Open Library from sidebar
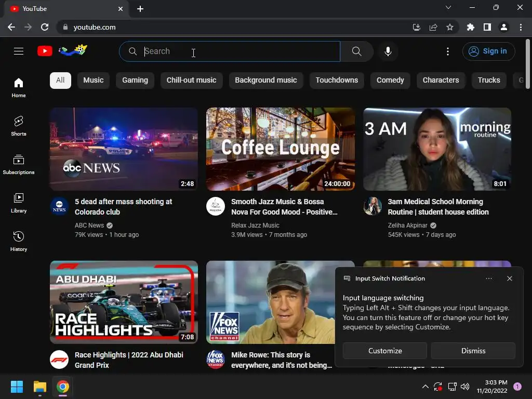The width and height of the screenshot is (532, 399). (x=19, y=203)
